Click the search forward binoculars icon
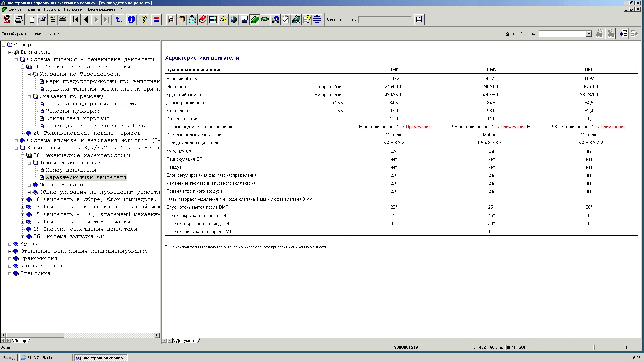Viewport: 644px width, 362px height. (x=599, y=34)
